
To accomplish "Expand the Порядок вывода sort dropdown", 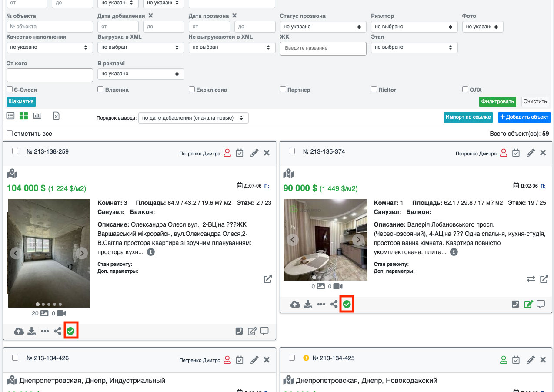I will 193,118.
